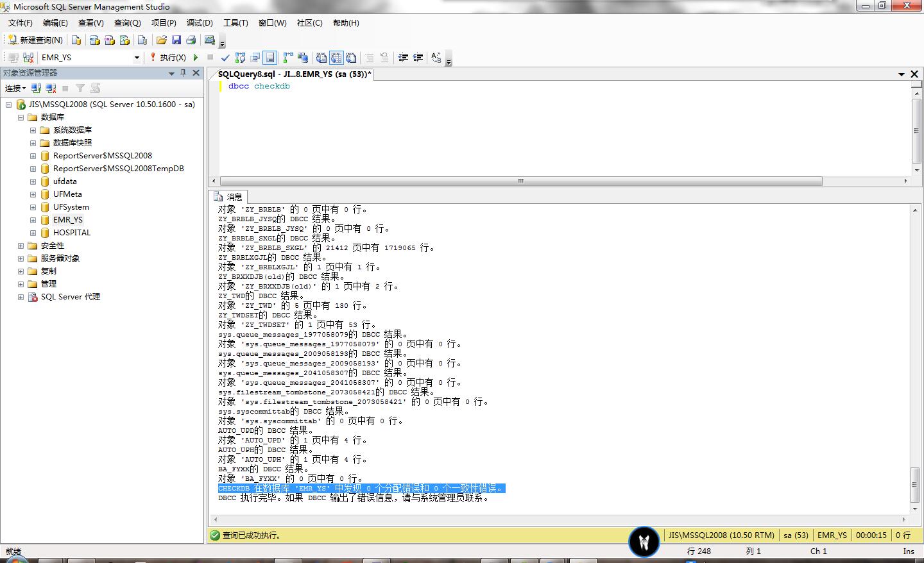Click the messages pane vertical scrollbar thumb
The width and height of the screenshot is (924, 563).
click(x=914, y=485)
